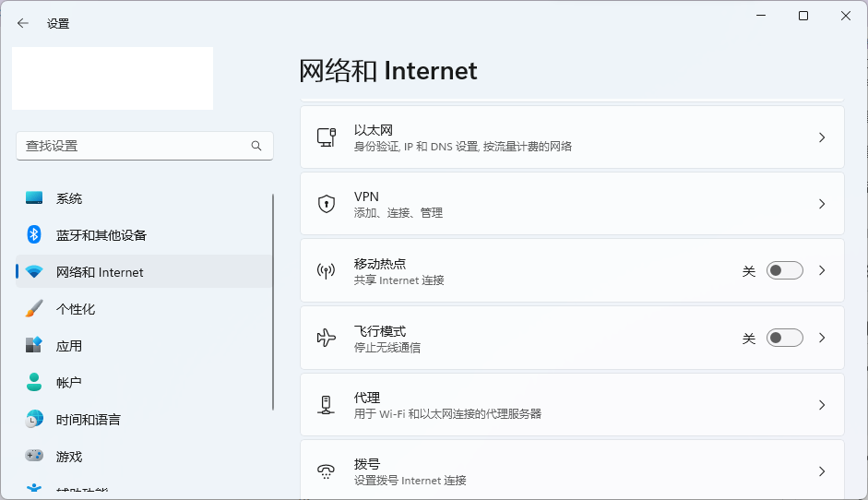868x500 pixels.
Task: Open 应用 in the sidebar
Action: coord(143,346)
